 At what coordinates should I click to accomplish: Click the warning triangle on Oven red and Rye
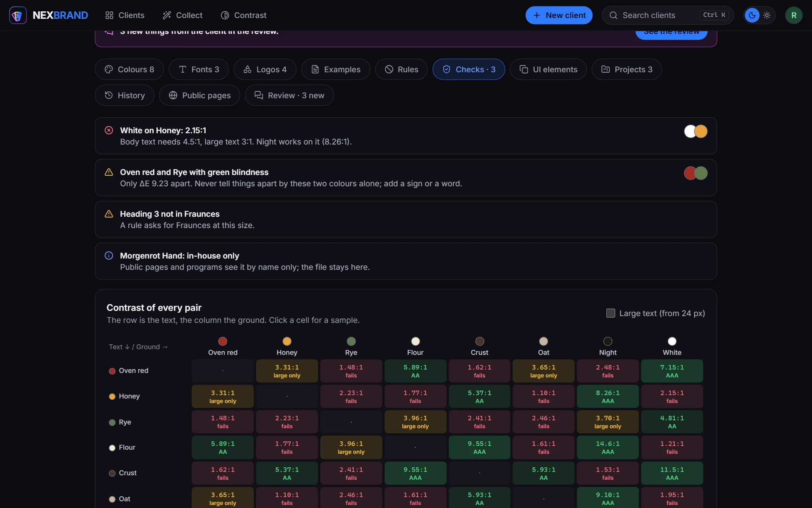[109, 172]
